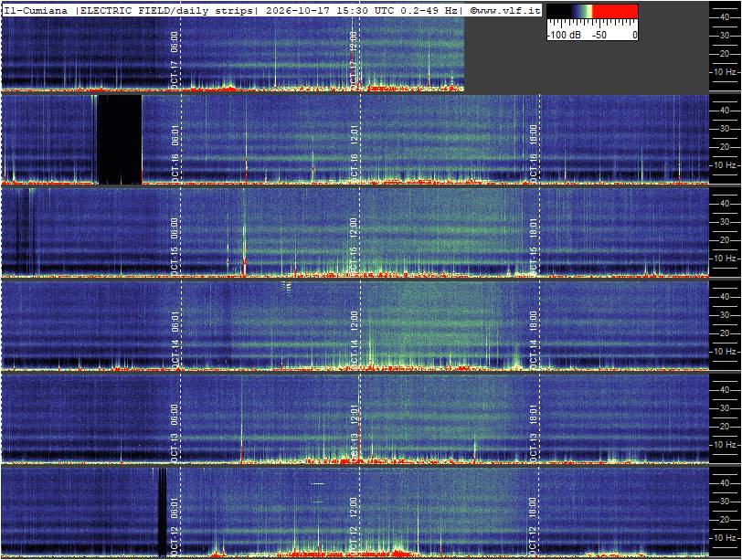The width and height of the screenshot is (742, 560).
Task: Click the "10 Hz" axis label on the OCT-14 strip
Action: (725, 352)
